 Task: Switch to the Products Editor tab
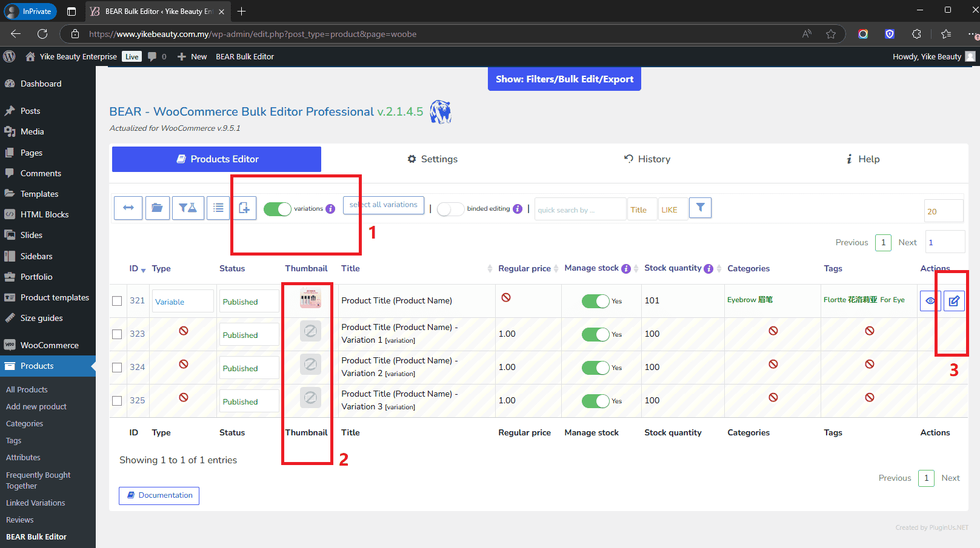point(216,159)
